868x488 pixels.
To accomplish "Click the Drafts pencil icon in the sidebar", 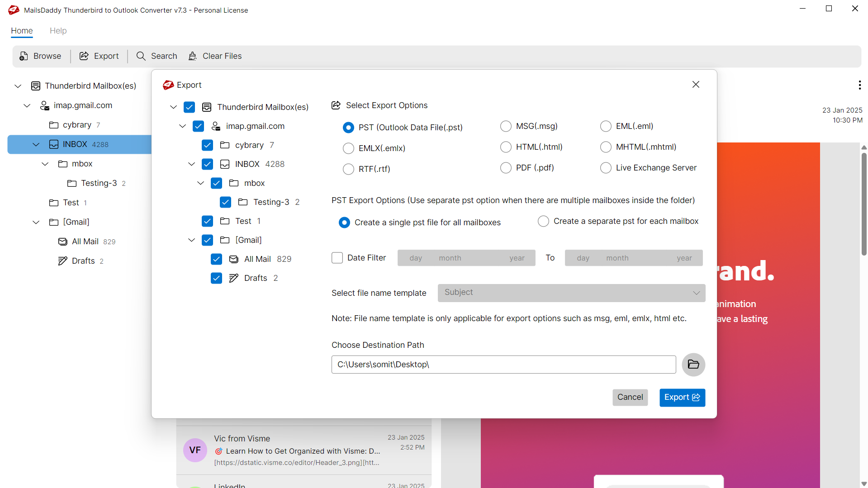I will (x=63, y=261).
